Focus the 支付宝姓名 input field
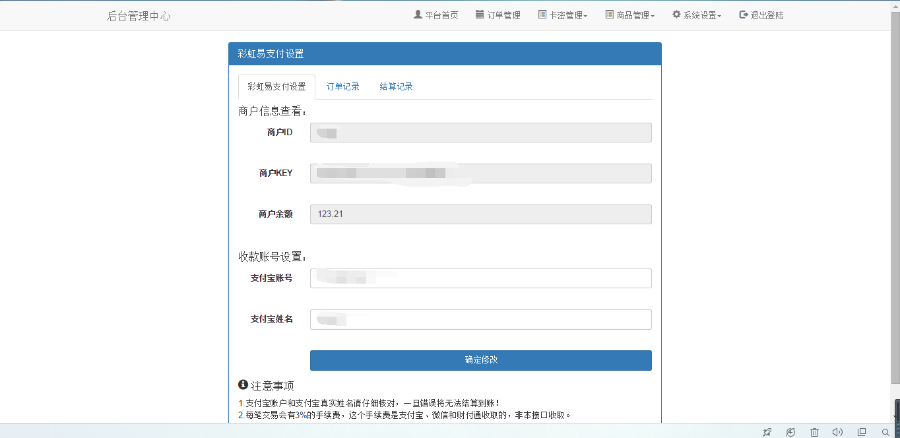The height and width of the screenshot is (438, 900). click(481, 319)
